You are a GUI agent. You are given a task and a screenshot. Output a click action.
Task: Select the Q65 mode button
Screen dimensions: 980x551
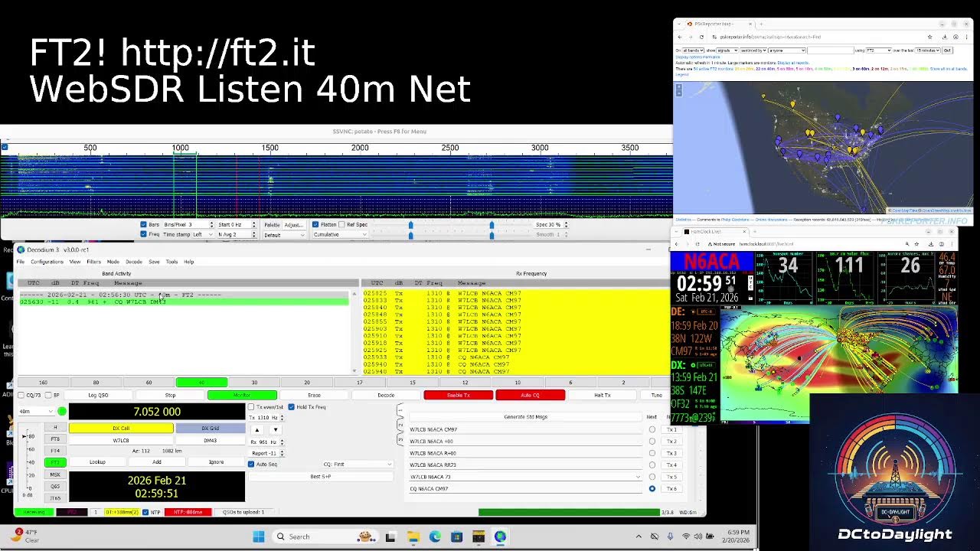coord(55,486)
